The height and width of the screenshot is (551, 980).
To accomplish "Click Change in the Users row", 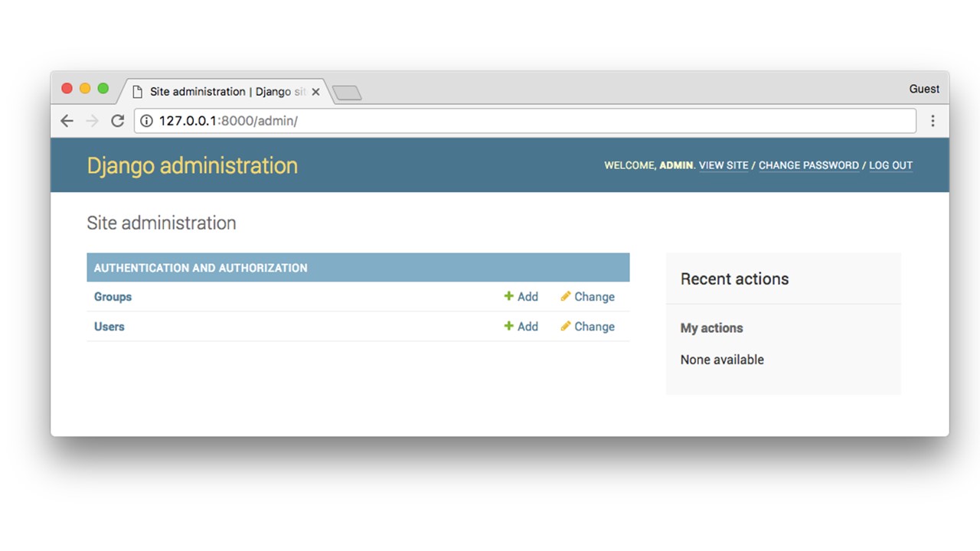I will (x=587, y=327).
